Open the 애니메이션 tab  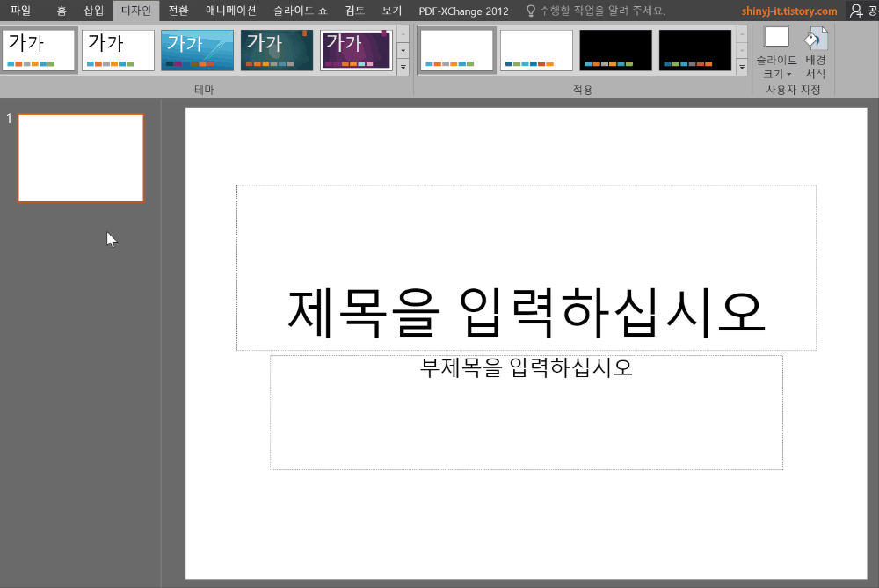coord(231,11)
